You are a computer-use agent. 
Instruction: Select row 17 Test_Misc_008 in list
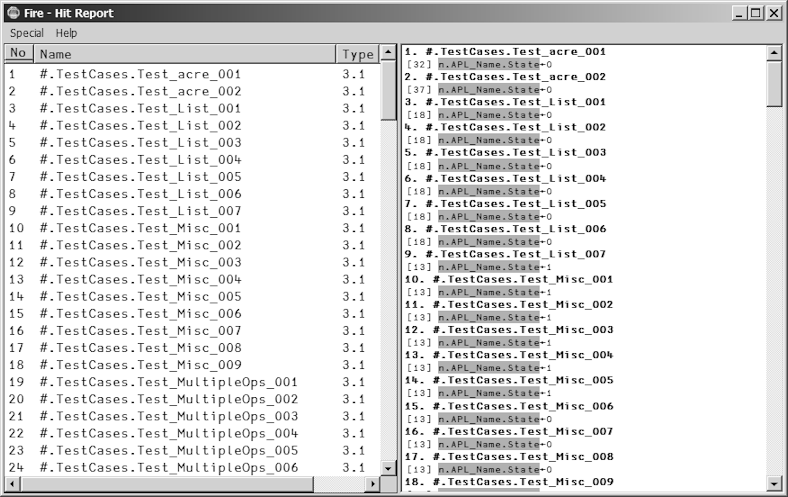(192, 348)
